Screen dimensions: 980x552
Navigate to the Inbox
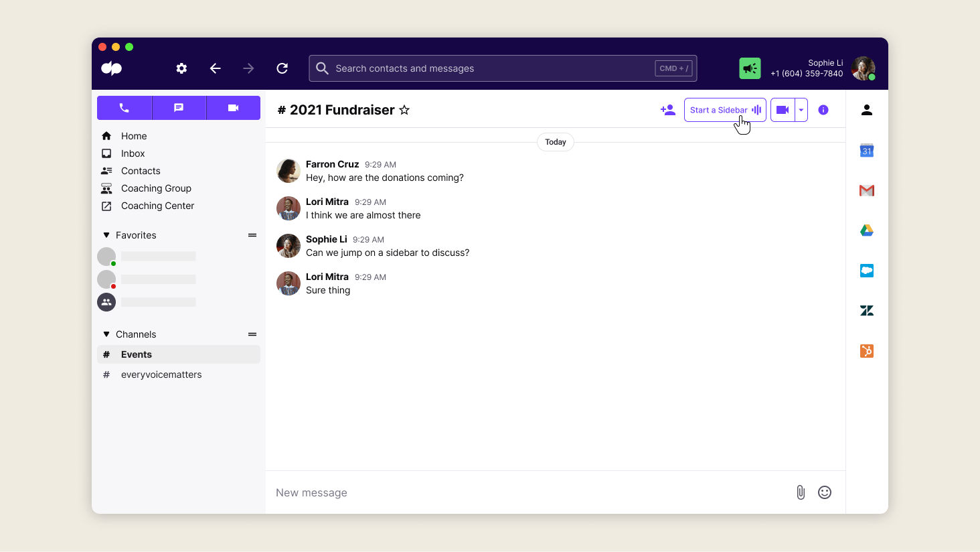pyautogui.click(x=133, y=153)
